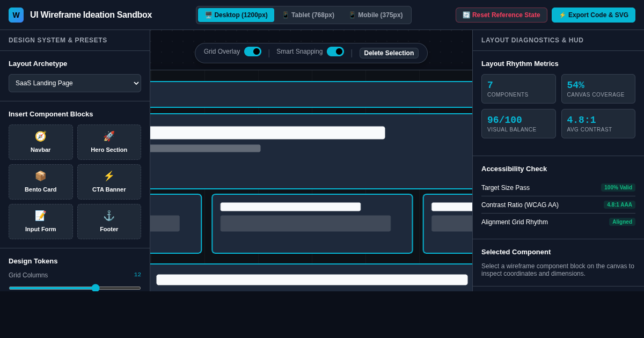Image resolution: width=644 pixels, height=338 pixels.
Task: Click Alignment Grid Rhythm label
Action: (515, 222)
